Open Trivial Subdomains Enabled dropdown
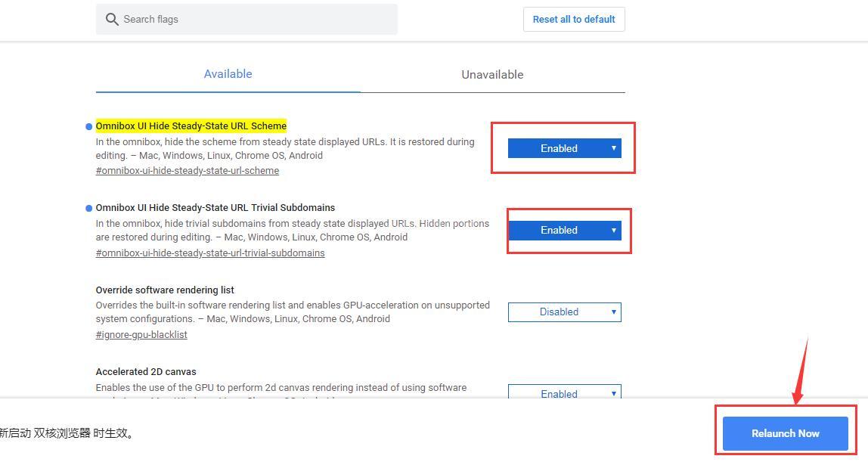868x462 pixels. click(x=564, y=230)
